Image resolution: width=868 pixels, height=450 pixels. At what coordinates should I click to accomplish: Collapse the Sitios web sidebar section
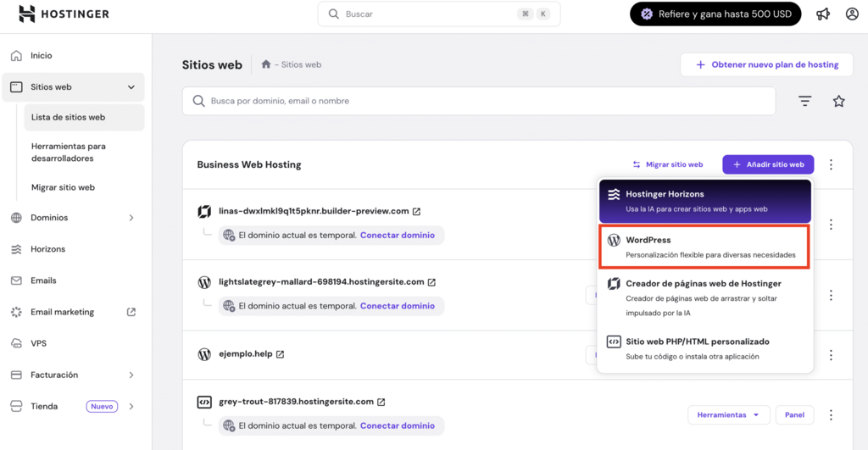(131, 87)
